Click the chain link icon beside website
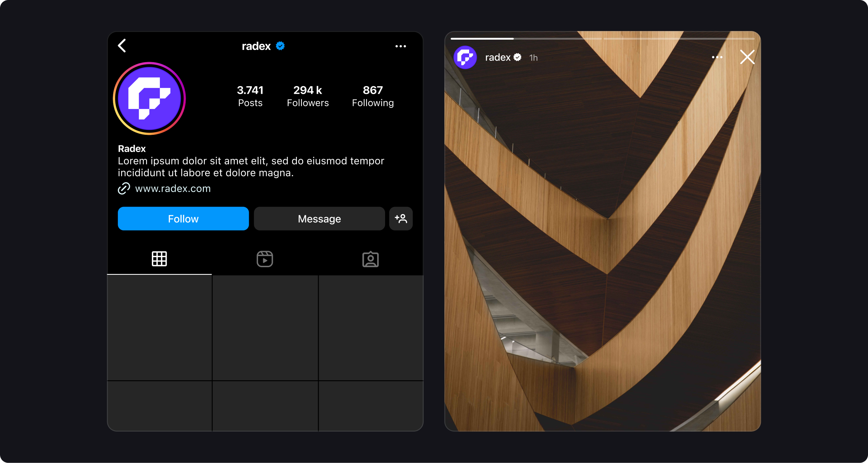Screen dimensions: 868x463 pos(124,189)
